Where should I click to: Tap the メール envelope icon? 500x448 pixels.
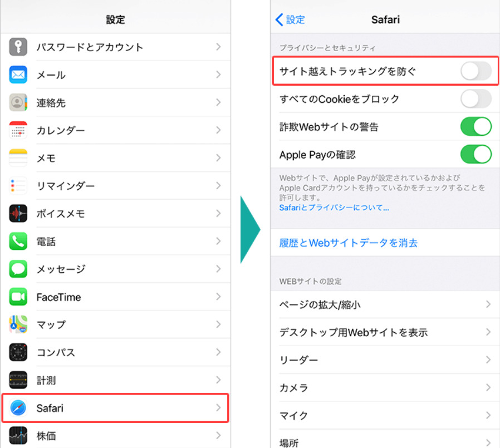[18, 75]
